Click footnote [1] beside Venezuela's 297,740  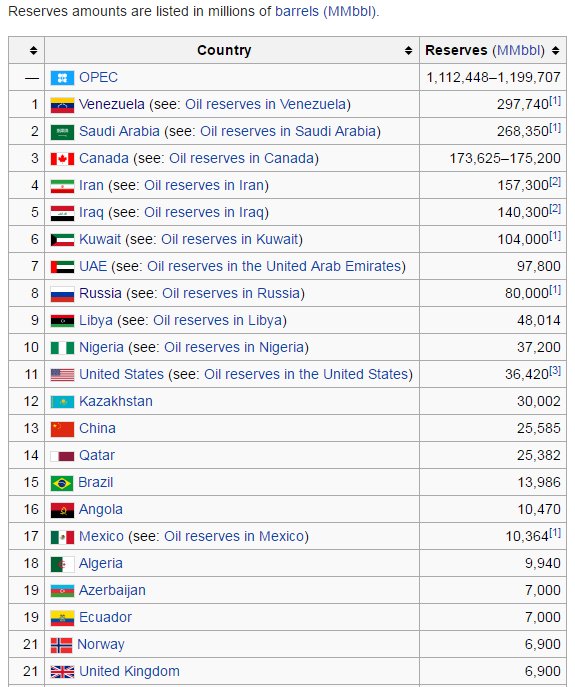click(x=555, y=101)
